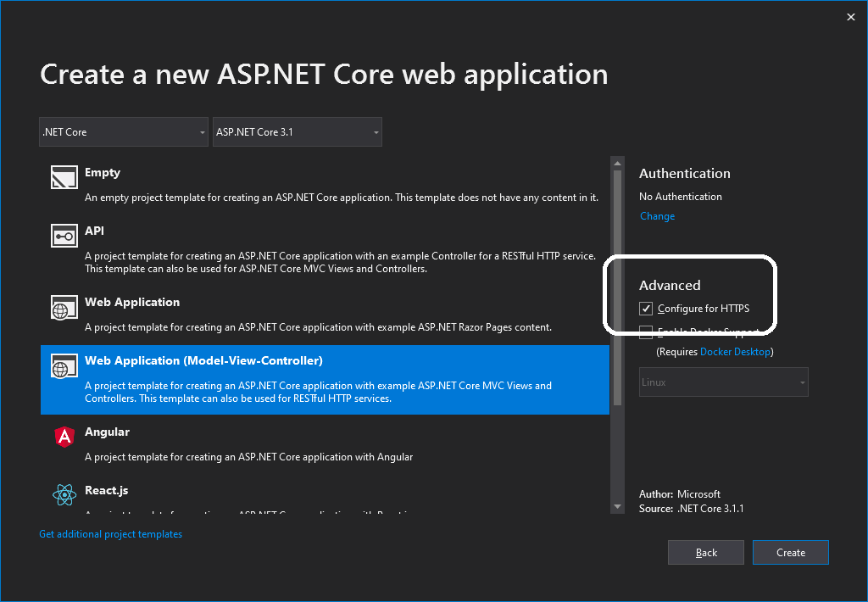The width and height of the screenshot is (868, 602).
Task: Select the Web Application template title
Action: (x=132, y=302)
